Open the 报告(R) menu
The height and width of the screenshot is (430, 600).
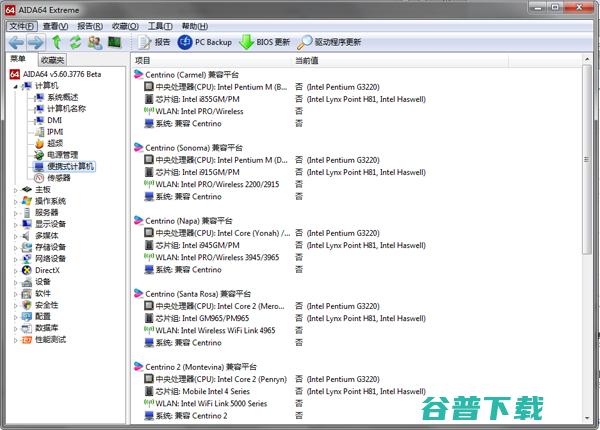click(x=90, y=26)
